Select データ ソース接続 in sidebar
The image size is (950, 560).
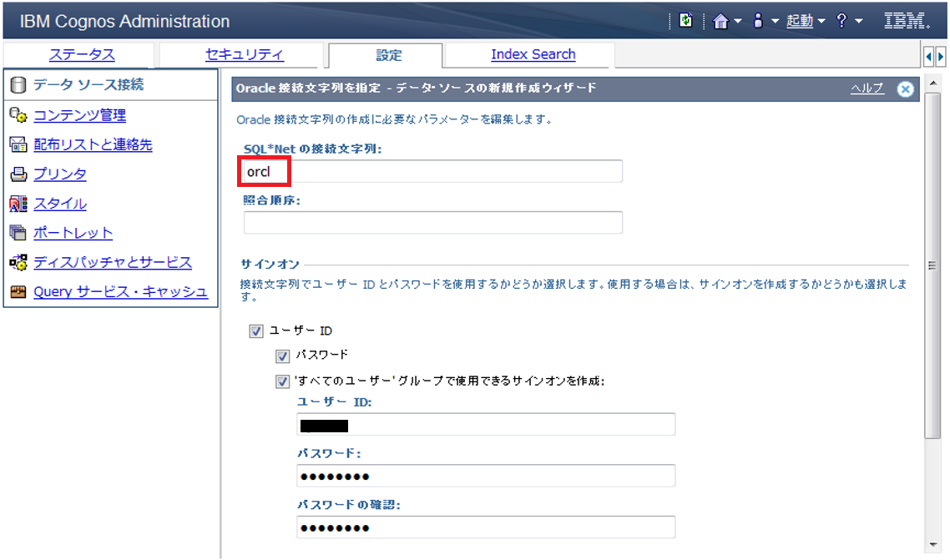click(x=88, y=85)
